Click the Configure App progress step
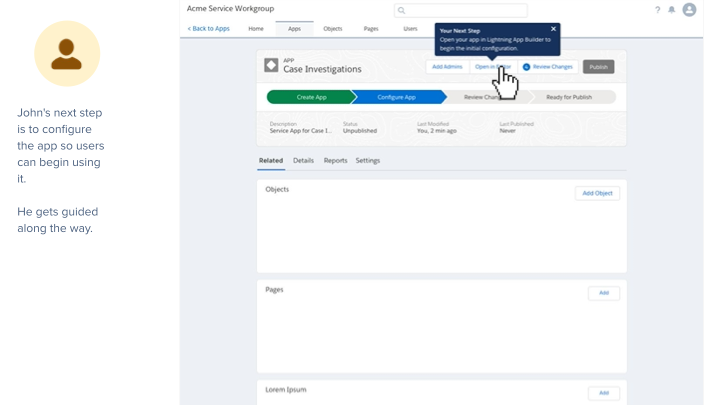 (397, 97)
